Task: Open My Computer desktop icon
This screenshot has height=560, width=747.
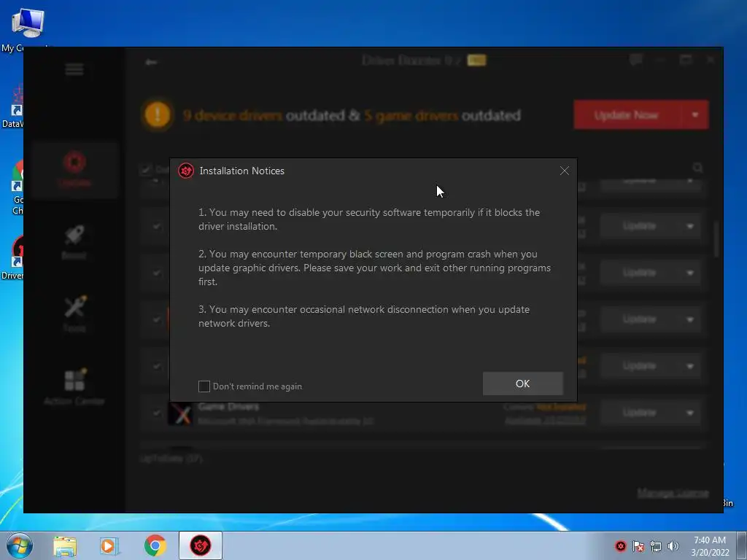Action: 27,28
